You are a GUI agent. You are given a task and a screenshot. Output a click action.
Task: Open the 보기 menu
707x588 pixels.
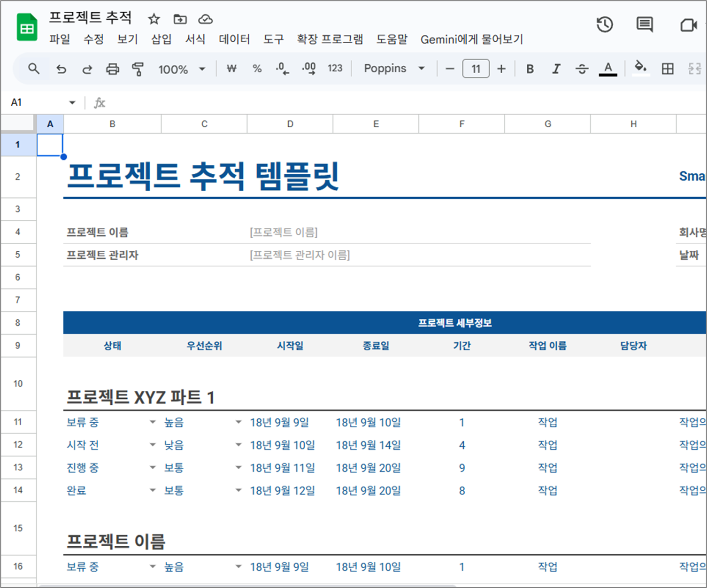click(x=127, y=39)
